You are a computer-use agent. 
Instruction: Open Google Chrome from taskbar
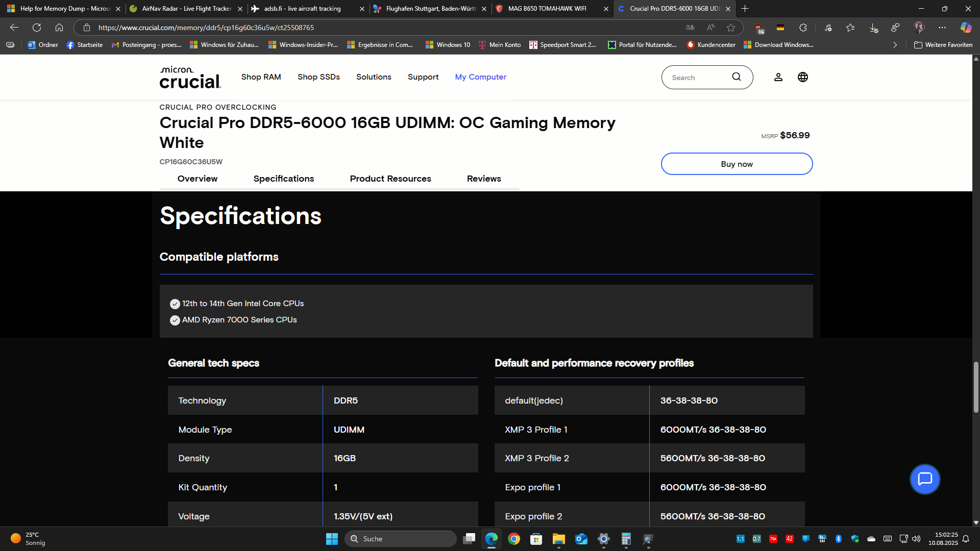[514, 539]
